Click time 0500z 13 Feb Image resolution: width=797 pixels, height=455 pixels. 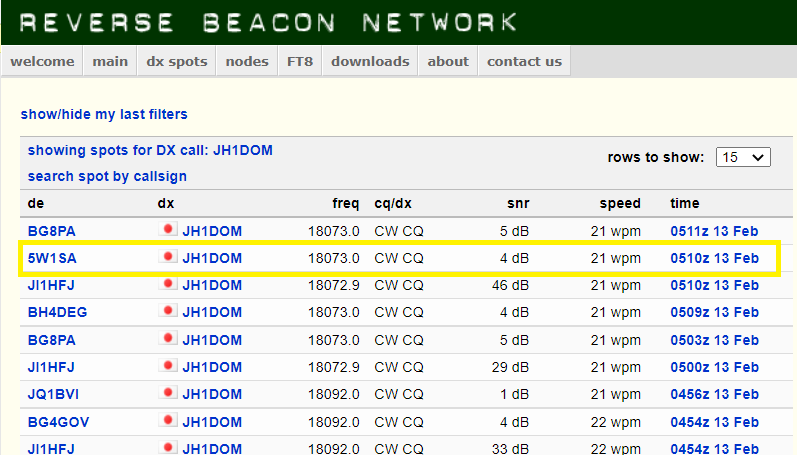coord(714,367)
